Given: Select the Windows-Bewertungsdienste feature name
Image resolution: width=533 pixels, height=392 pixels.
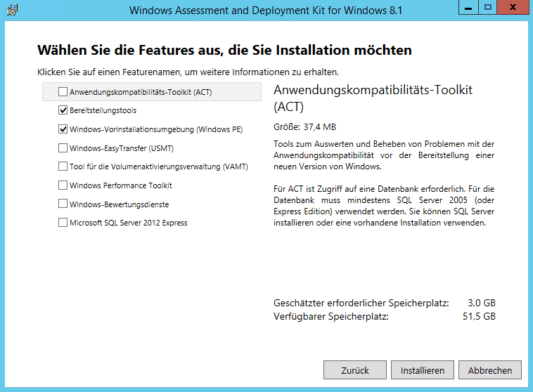Looking at the screenshot, I should coord(120,204).
